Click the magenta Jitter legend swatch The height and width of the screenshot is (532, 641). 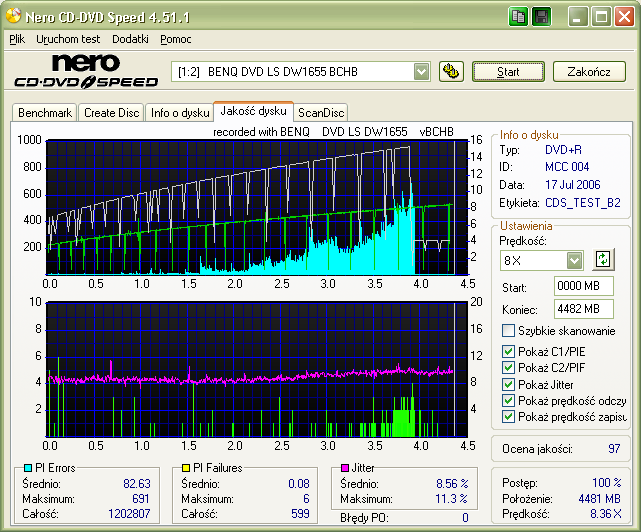[345, 467]
